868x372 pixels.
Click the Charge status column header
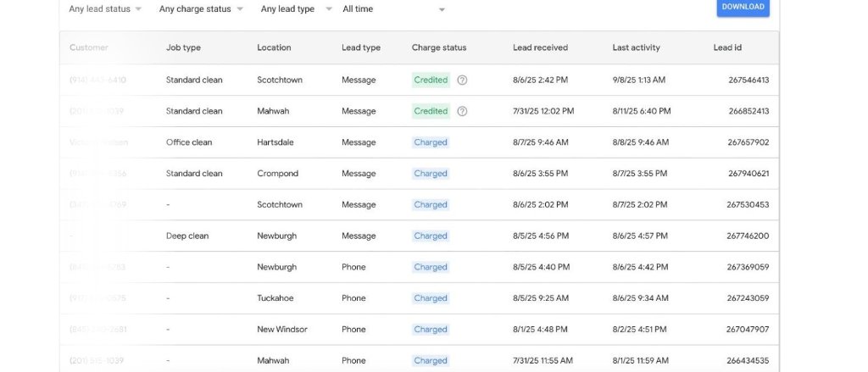[438, 47]
